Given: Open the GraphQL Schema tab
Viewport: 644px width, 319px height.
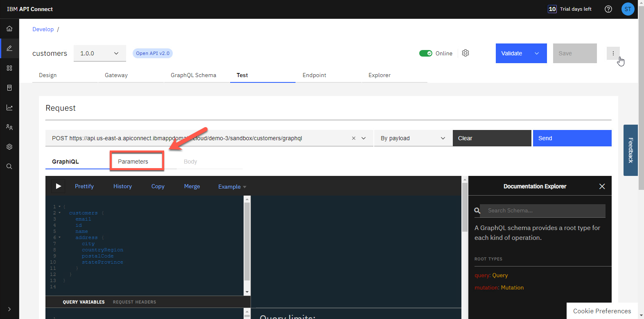Looking at the screenshot, I should click(x=193, y=75).
